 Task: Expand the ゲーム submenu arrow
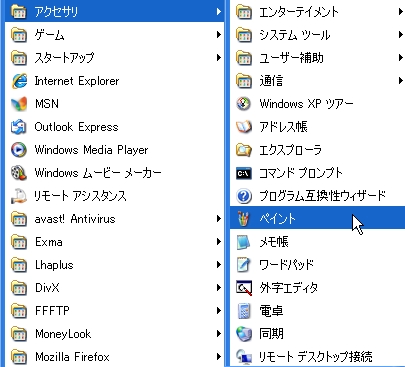pos(219,35)
